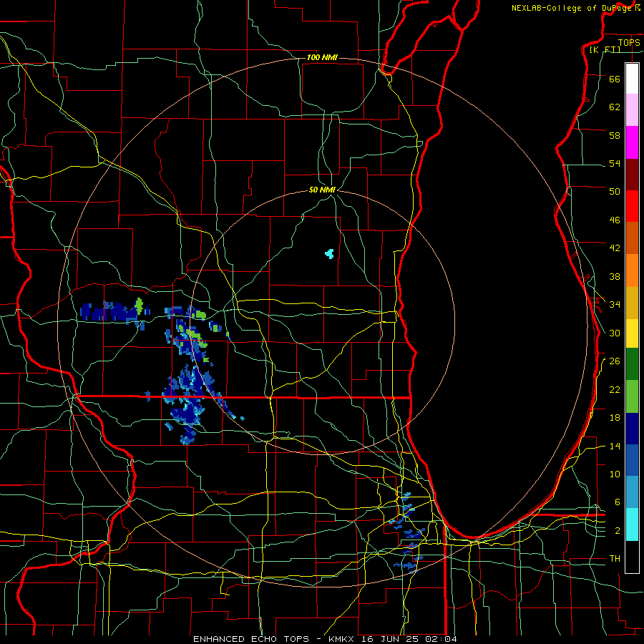Click the isolated cyan echo inside 50 NMI ring
The image size is (644, 644).
pyautogui.click(x=329, y=253)
